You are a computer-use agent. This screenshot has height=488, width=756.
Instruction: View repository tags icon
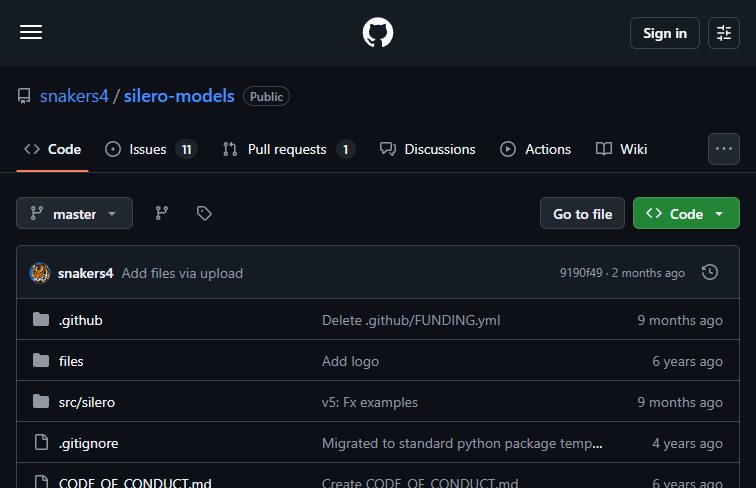(x=204, y=213)
